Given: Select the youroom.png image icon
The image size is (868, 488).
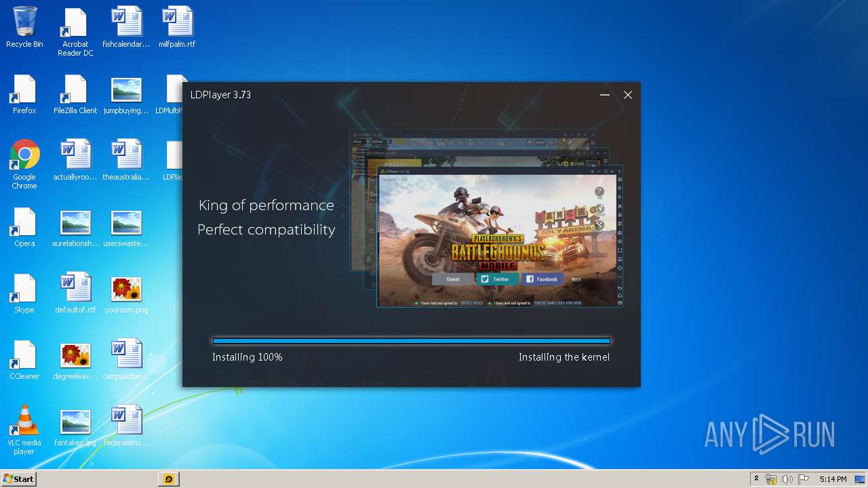Looking at the screenshot, I should click(x=126, y=293).
